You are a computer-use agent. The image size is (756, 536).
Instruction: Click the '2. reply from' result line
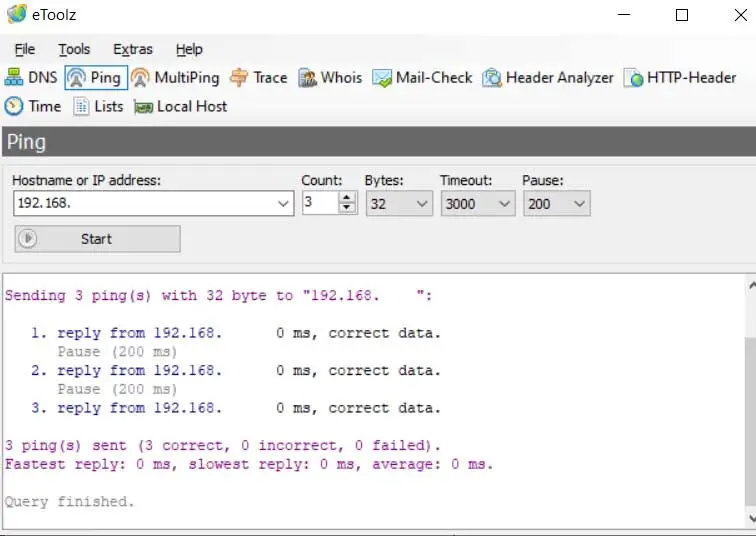pyautogui.click(x=236, y=370)
